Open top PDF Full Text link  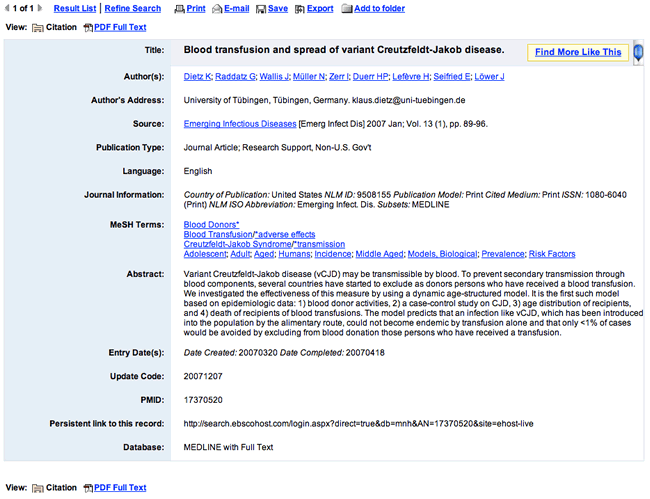coord(120,27)
